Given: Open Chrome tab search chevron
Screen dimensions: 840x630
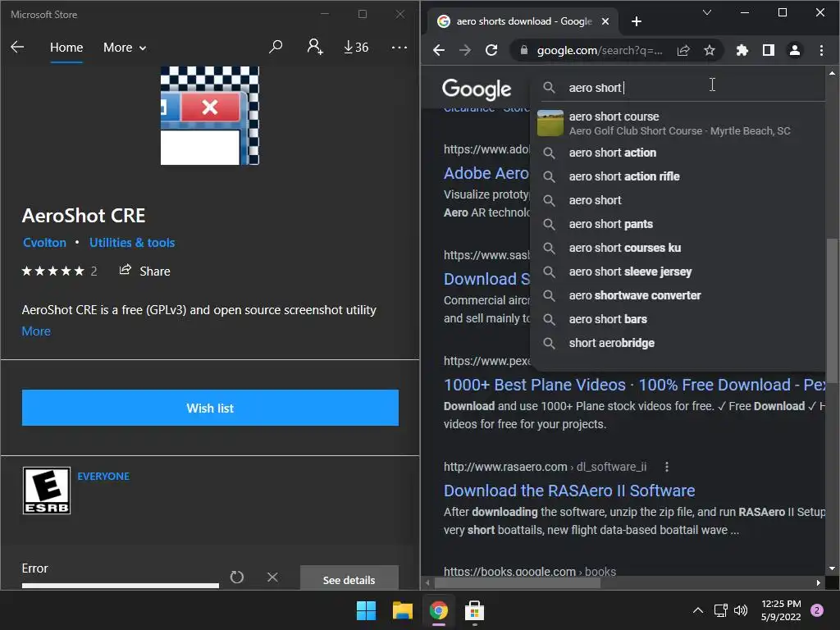Looking at the screenshot, I should [707, 12].
